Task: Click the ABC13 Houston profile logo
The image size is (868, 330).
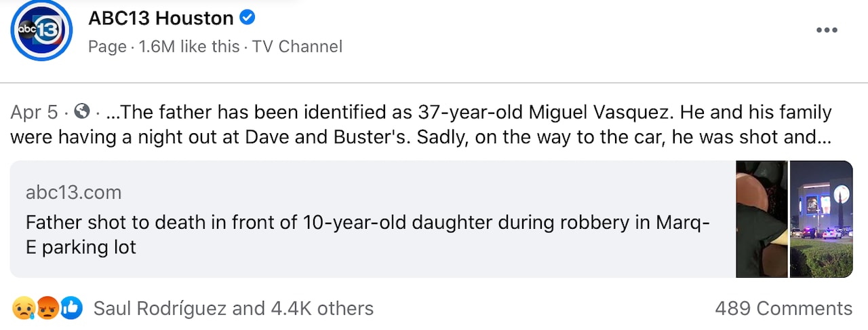Action: click(41, 30)
